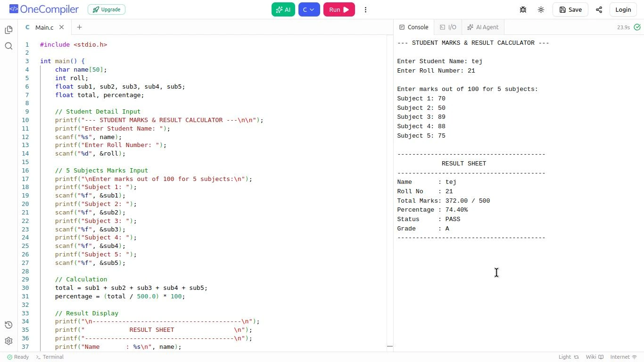The image size is (644, 362).
Task: Click line number 3 in gutter
Action: pos(27,61)
